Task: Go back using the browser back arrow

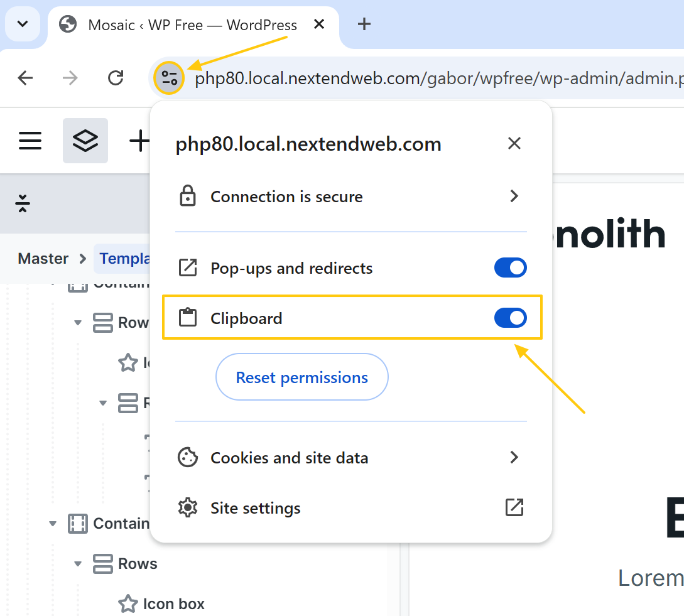Action: click(25, 78)
